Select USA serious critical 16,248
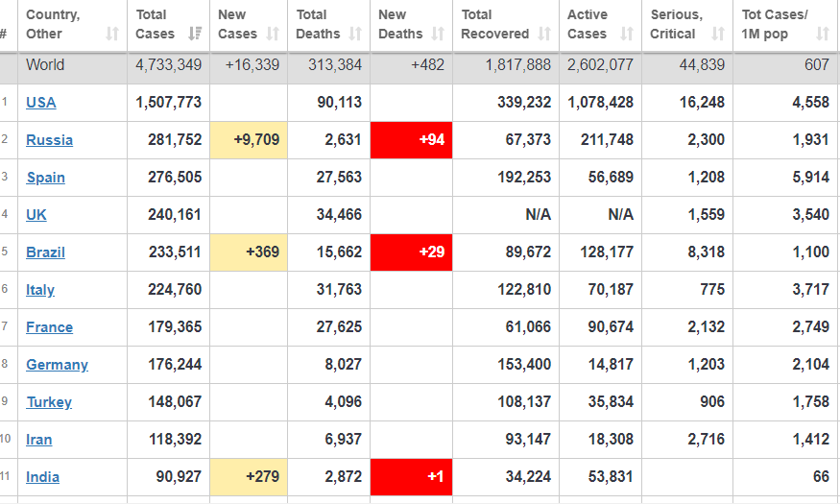 tap(702, 103)
